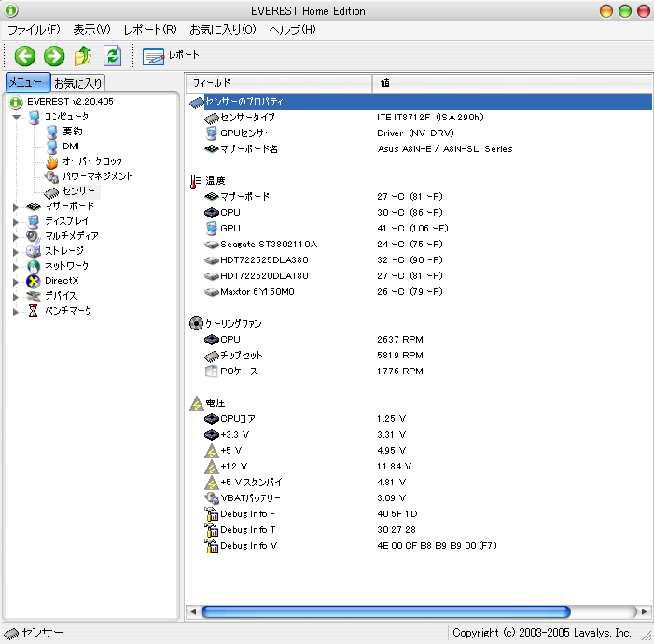
Task: Click the ベンチマーク hourglass icon
Action: pos(34,312)
